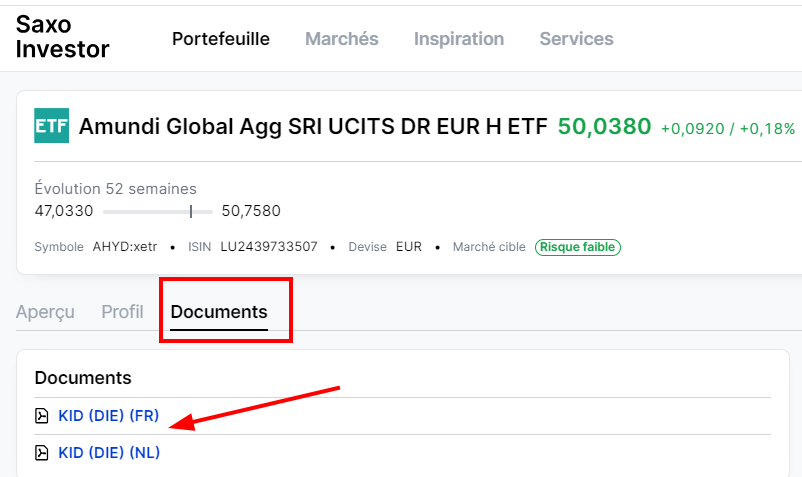Select the Documents tab
Screen dimensions: 802x477
(219, 312)
